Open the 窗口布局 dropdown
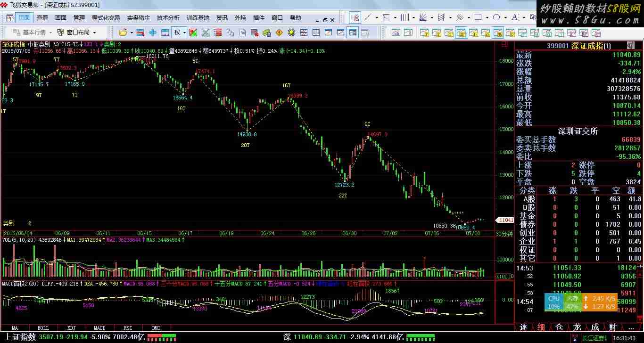Image resolution: width=644 pixels, height=343 pixels. (76, 33)
